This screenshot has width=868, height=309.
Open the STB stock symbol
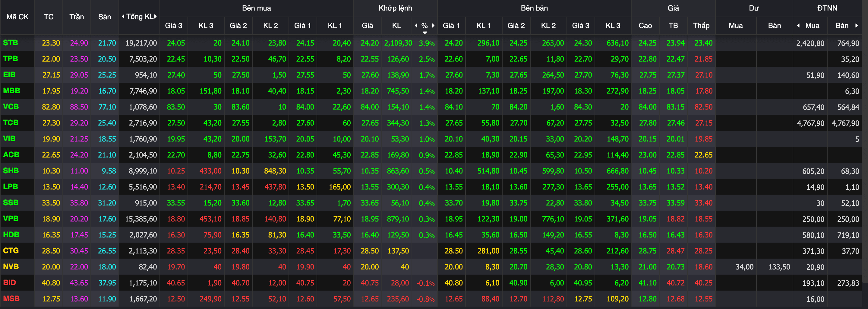tap(11, 43)
